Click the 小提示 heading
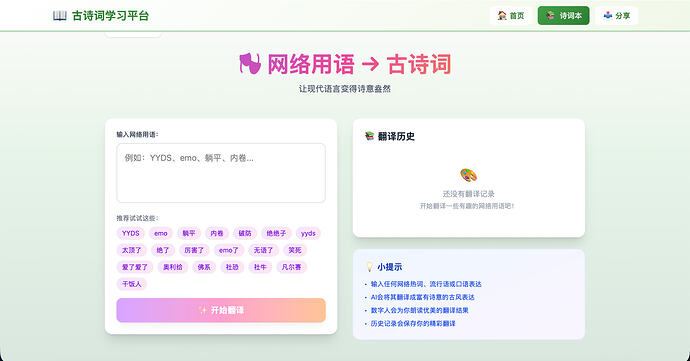690x361 pixels. click(389, 267)
